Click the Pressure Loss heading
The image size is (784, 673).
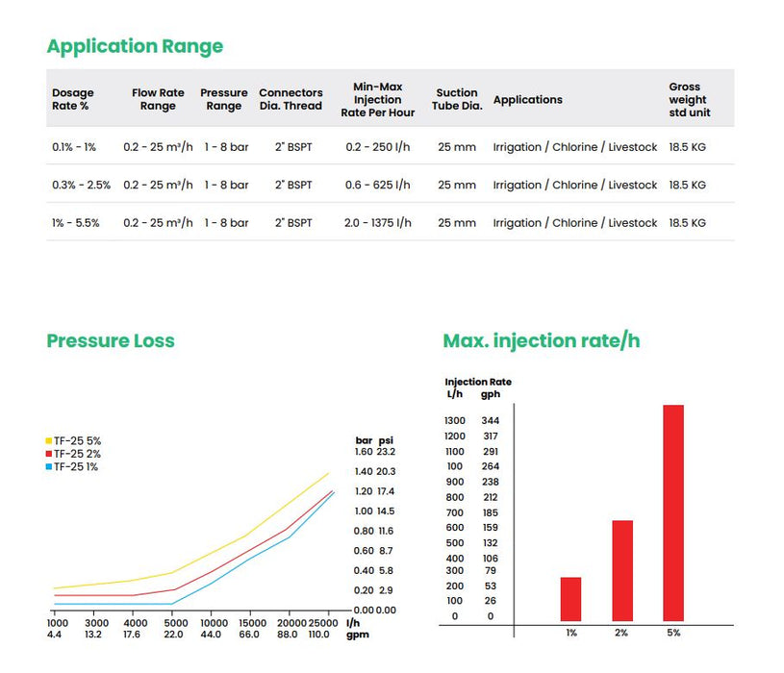coord(111,340)
